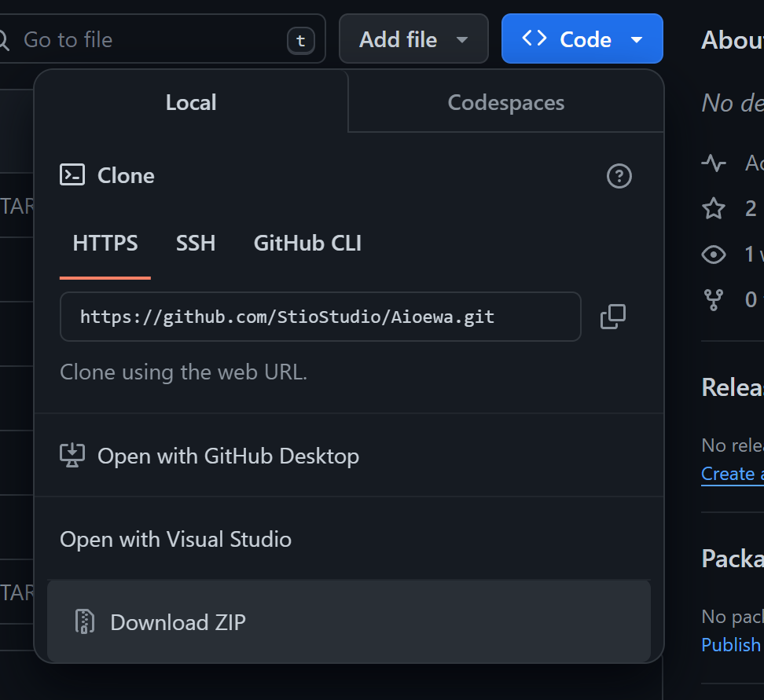This screenshot has height=700, width=764.
Task: Switch to the Local tab
Action: pos(191,102)
